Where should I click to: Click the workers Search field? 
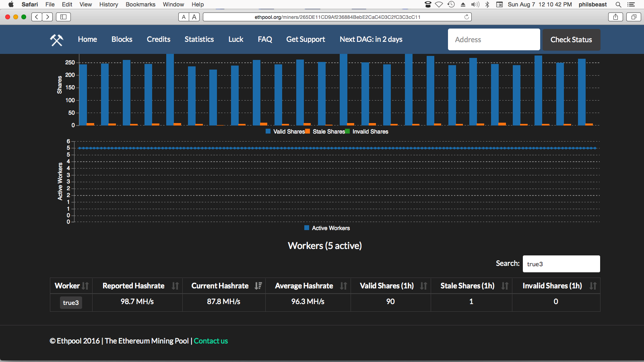(561, 264)
